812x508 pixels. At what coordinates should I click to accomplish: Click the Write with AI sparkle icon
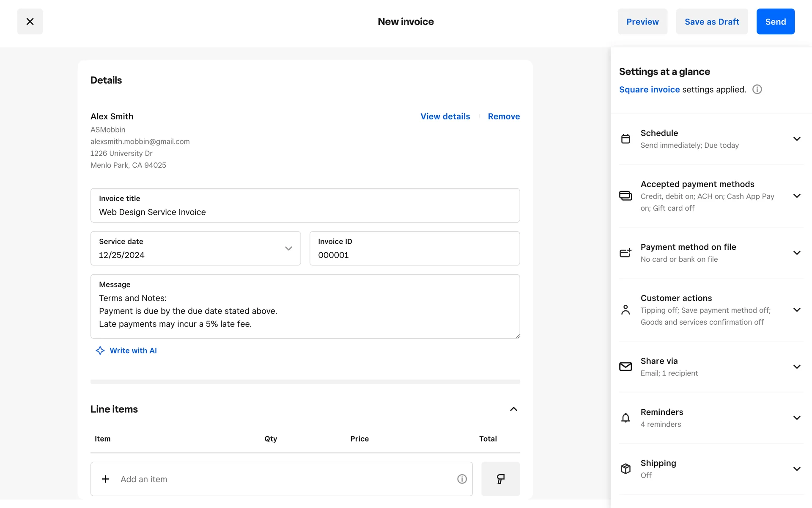[100, 351]
